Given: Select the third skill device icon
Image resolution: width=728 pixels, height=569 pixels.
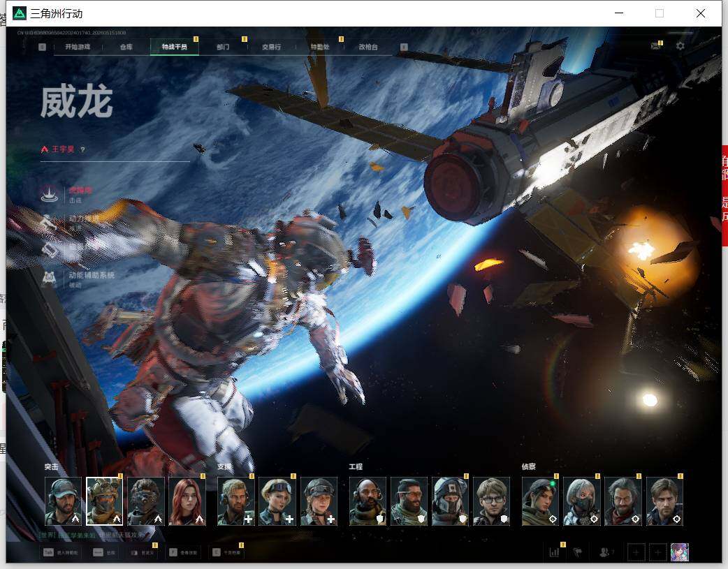Looking at the screenshot, I should coord(49,251).
